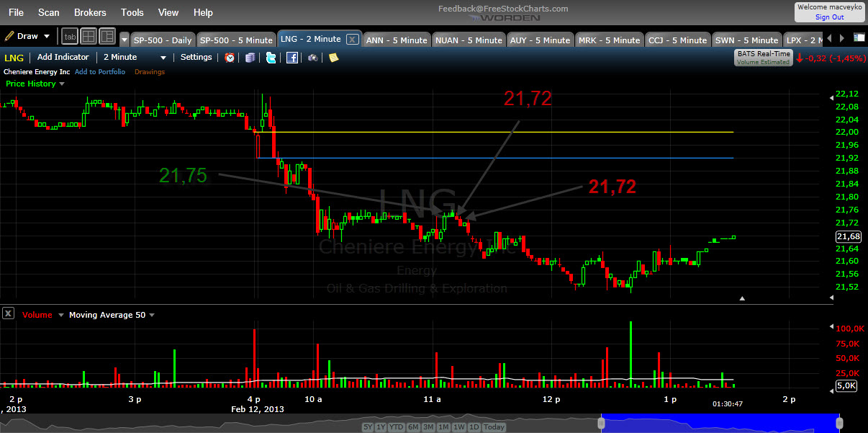The width and height of the screenshot is (868, 433).
Task: Click the yellow LNG ticker symbol
Action: click(14, 58)
